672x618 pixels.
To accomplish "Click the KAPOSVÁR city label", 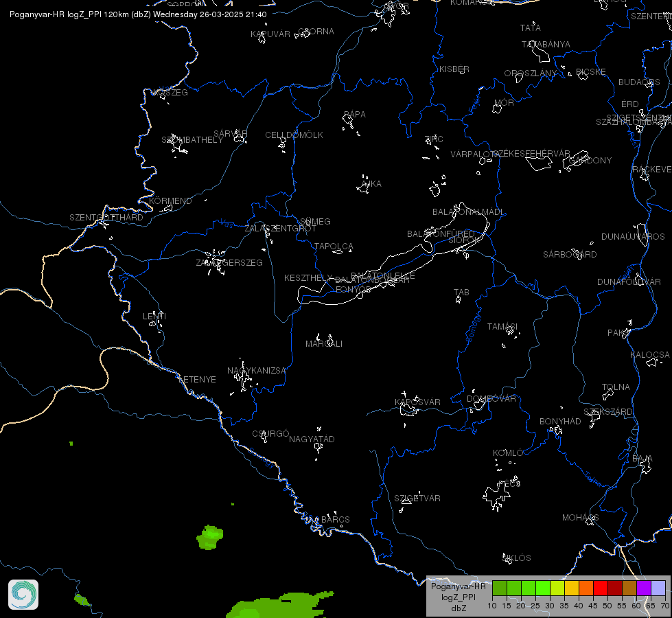I will pos(417,402).
